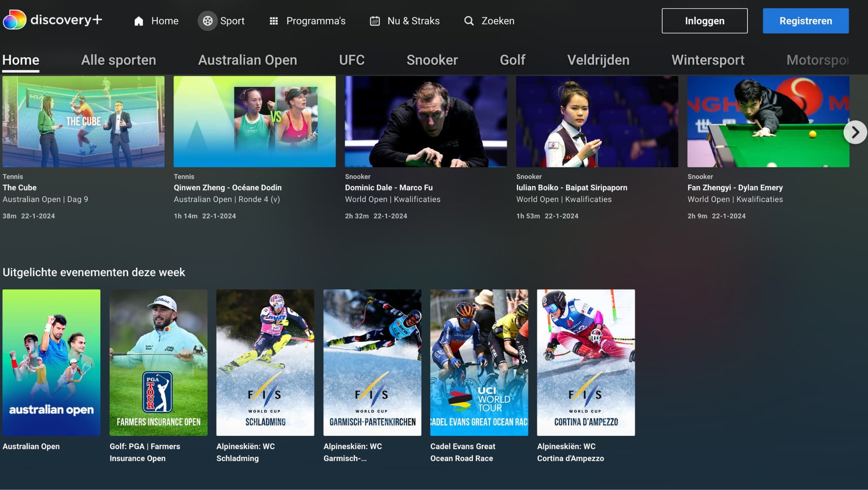This screenshot has height=490, width=868.
Task: Open Cadel Evans Ocean Race poster
Action: pos(479,363)
